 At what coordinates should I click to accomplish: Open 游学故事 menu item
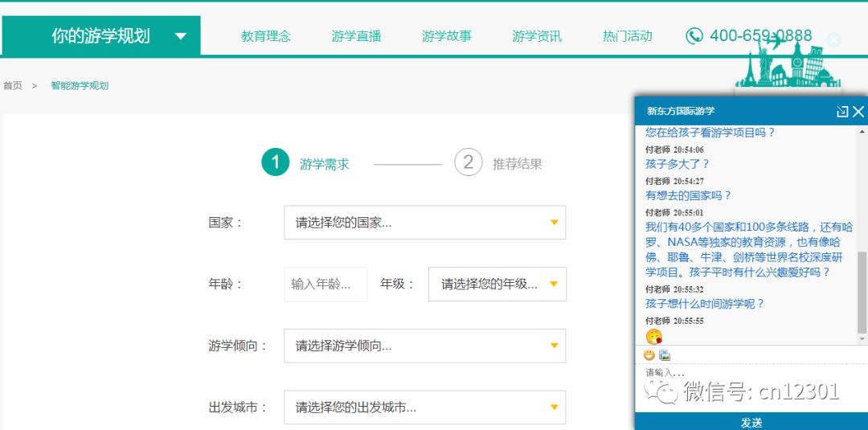coord(446,36)
